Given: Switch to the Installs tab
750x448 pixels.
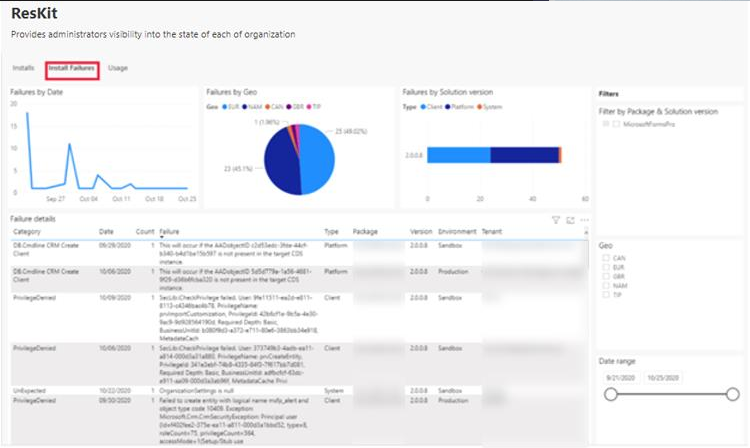Looking at the screenshot, I should click(23, 68).
